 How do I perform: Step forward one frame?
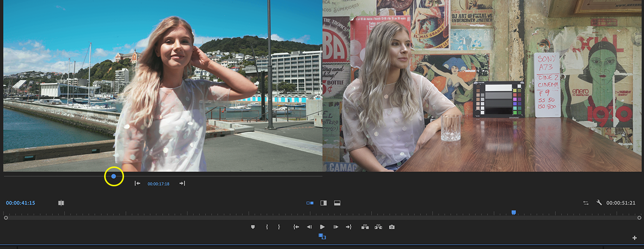coord(336,227)
